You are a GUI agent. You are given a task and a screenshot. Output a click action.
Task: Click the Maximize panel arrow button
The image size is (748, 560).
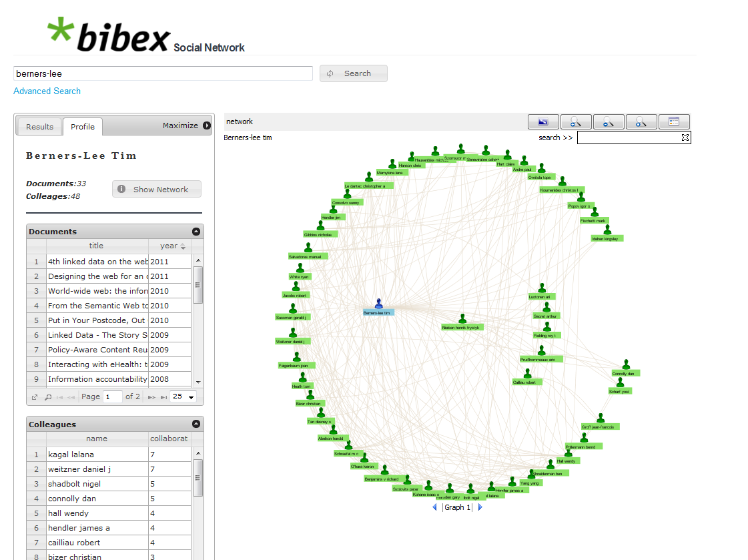pos(207,125)
